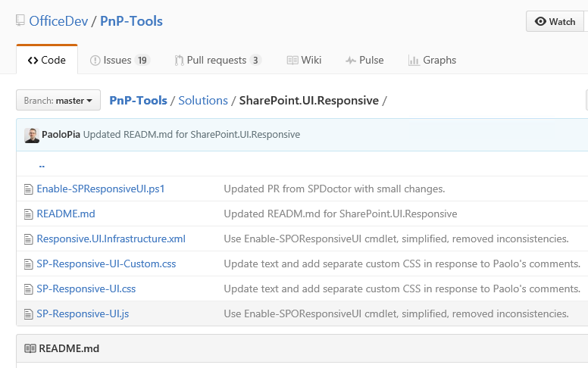Open the Pull requests tab
This screenshot has width=588, height=368.
(x=217, y=61)
